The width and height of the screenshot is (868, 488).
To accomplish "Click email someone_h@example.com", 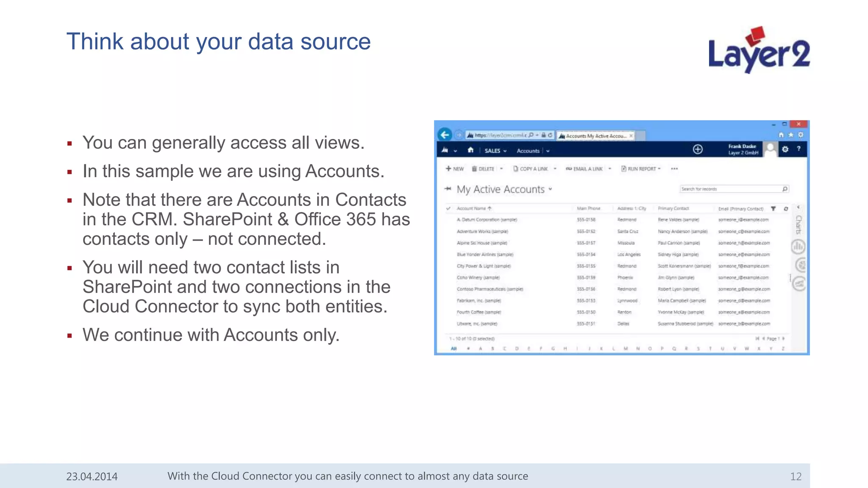I will (x=744, y=243).
